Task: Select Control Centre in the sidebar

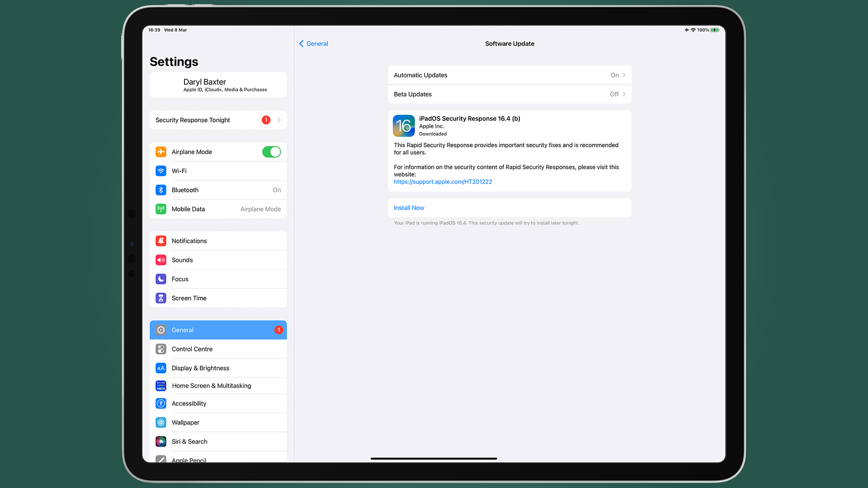Action: 218,349
